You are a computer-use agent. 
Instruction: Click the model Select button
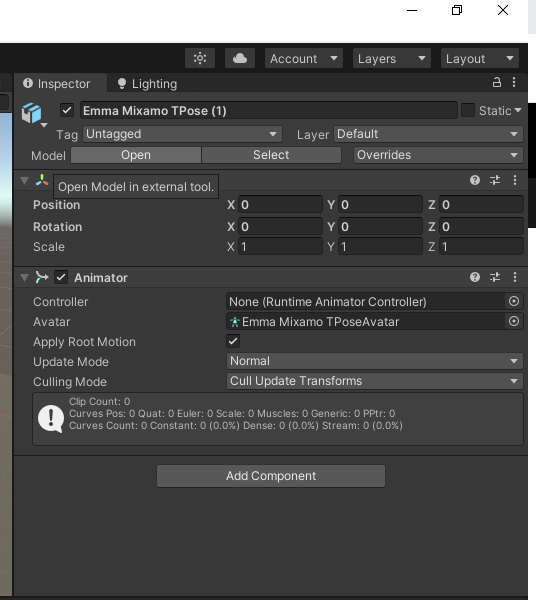(271, 155)
